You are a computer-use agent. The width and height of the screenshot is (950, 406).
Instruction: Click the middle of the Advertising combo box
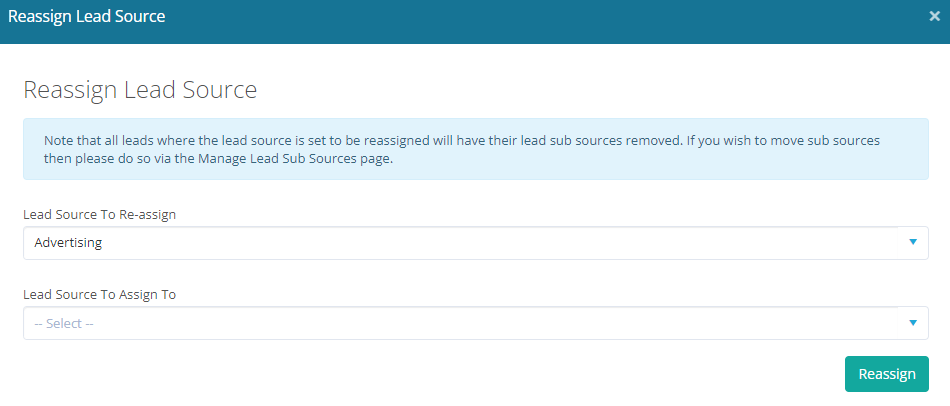click(x=476, y=243)
